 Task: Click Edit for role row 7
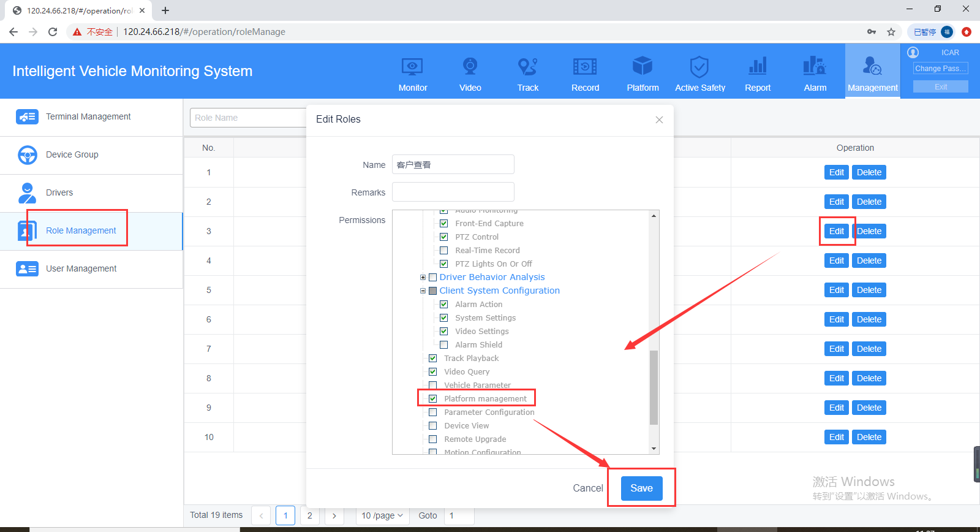point(837,349)
